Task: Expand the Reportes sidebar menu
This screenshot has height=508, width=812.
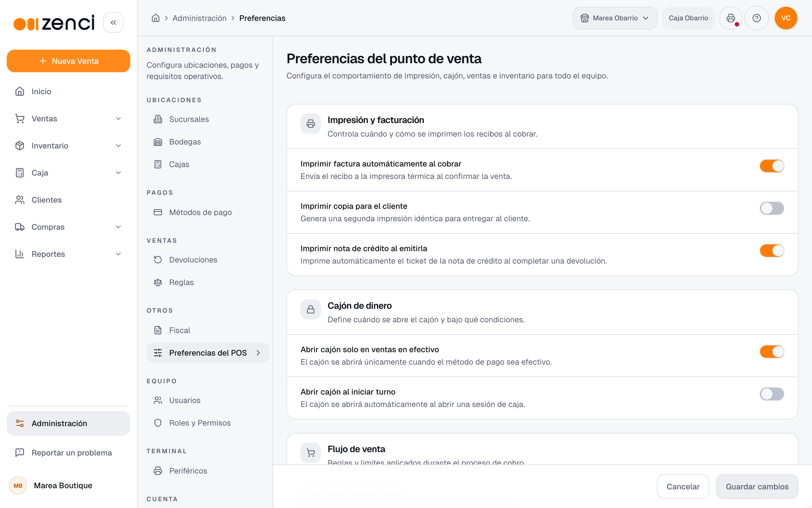Action: click(69, 254)
